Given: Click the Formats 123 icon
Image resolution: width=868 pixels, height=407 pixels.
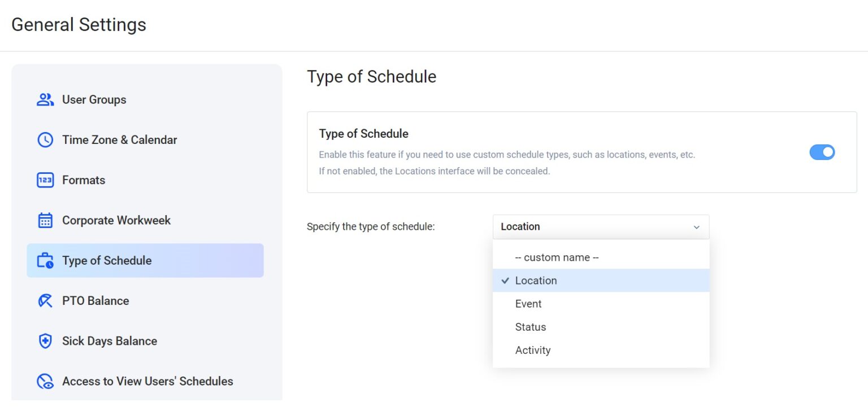Looking at the screenshot, I should [x=45, y=180].
